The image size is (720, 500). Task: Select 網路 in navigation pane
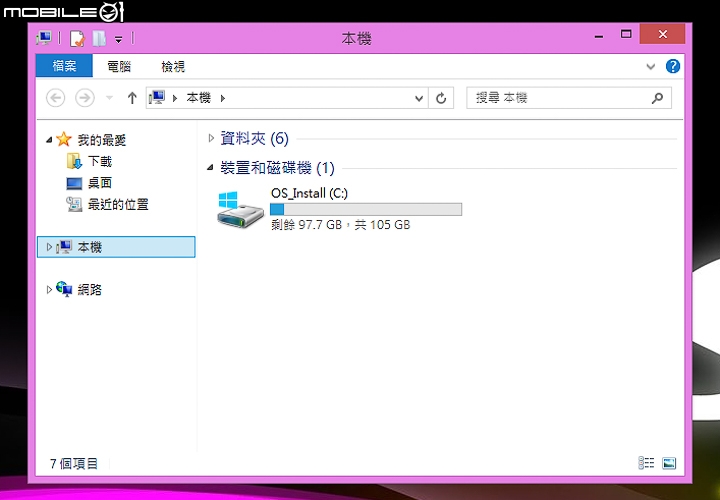[x=89, y=290]
